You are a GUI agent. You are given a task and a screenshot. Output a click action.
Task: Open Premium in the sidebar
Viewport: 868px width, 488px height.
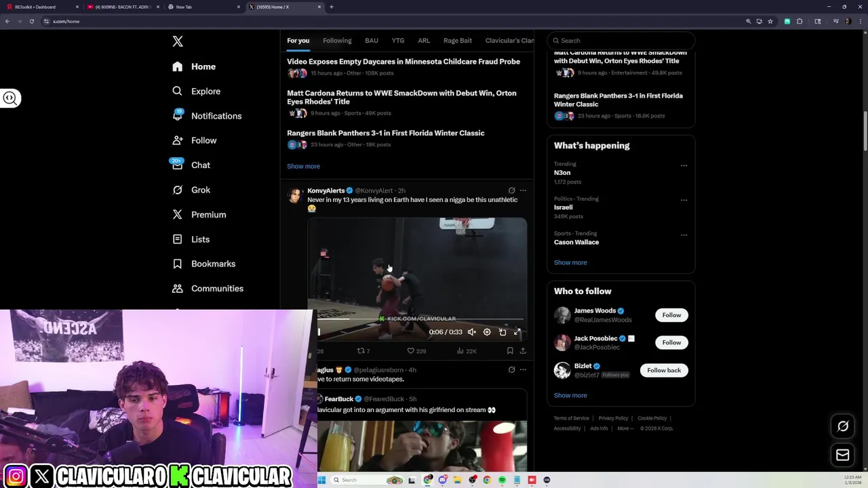(x=199, y=215)
